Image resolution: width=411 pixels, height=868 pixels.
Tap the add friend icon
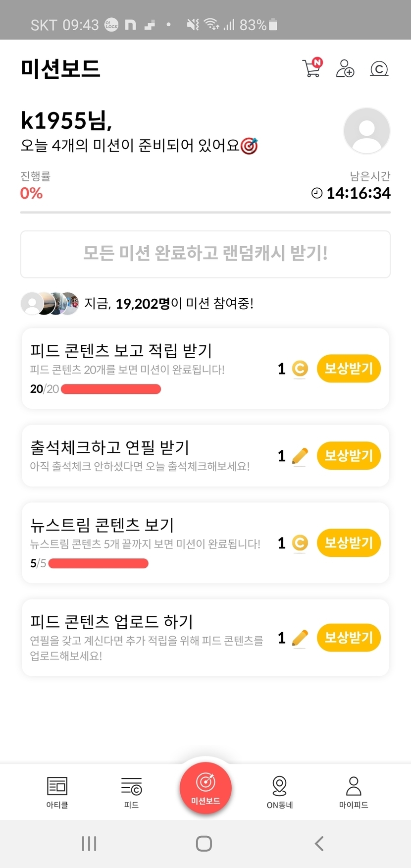click(345, 68)
